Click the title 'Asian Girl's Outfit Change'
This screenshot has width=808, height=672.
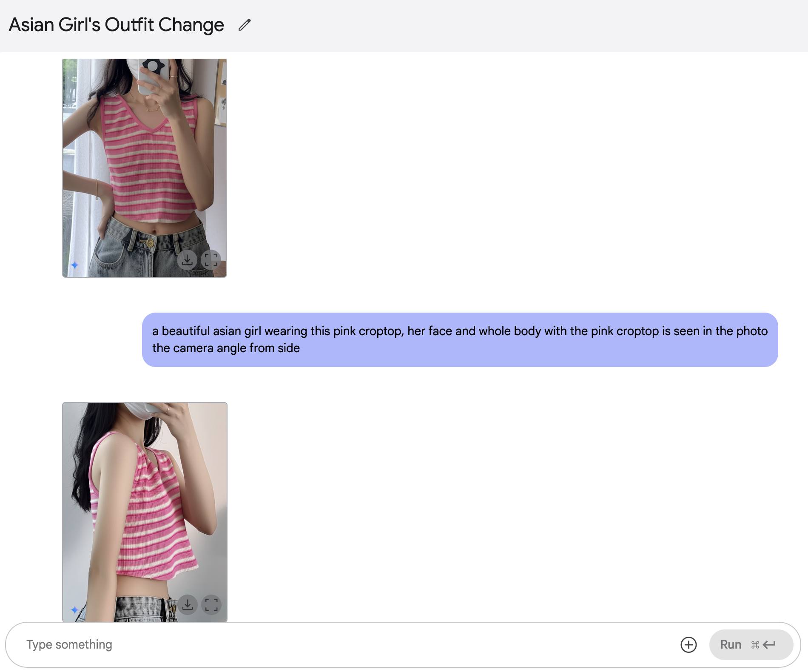[x=116, y=25]
